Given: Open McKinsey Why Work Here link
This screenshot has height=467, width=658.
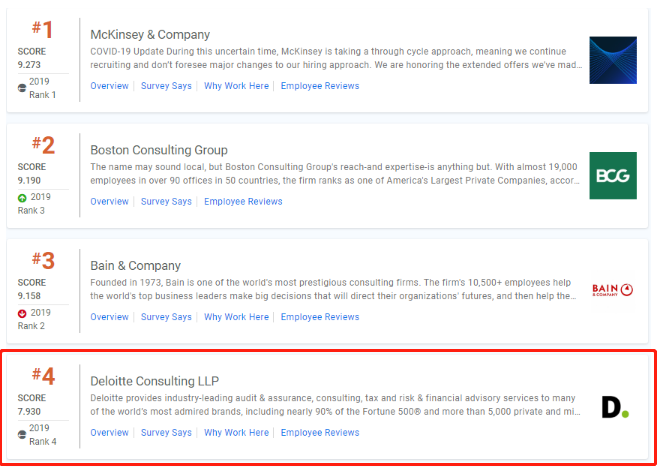Looking at the screenshot, I should point(236,86).
